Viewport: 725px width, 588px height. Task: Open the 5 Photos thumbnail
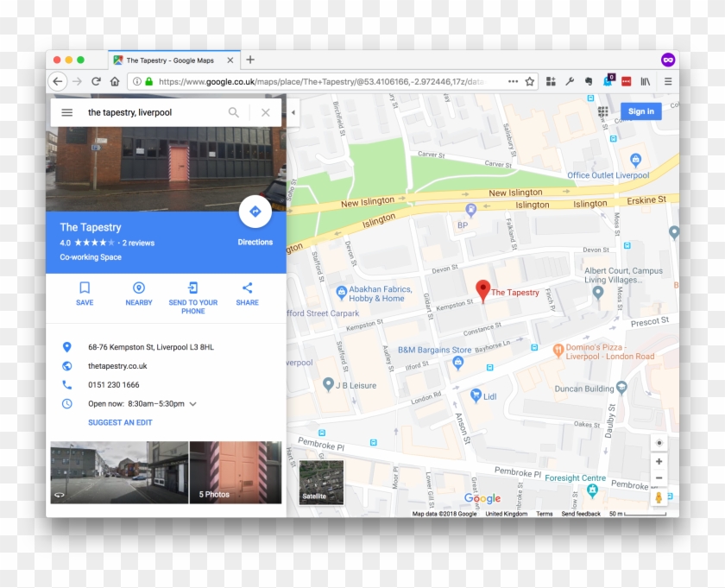click(x=235, y=472)
